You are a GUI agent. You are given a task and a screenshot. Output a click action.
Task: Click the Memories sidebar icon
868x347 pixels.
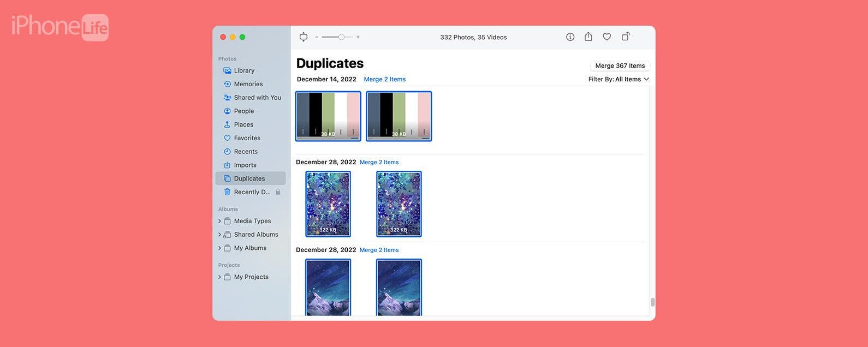pyautogui.click(x=228, y=84)
